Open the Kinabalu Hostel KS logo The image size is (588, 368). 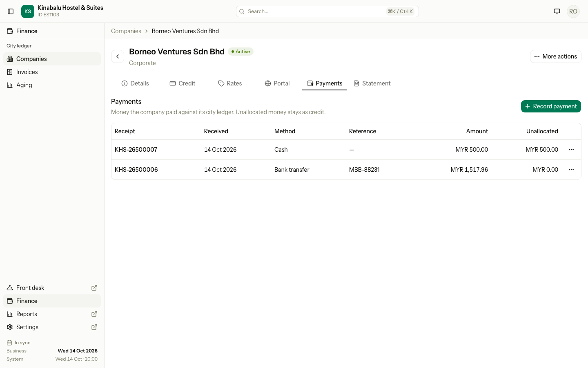[x=28, y=11]
